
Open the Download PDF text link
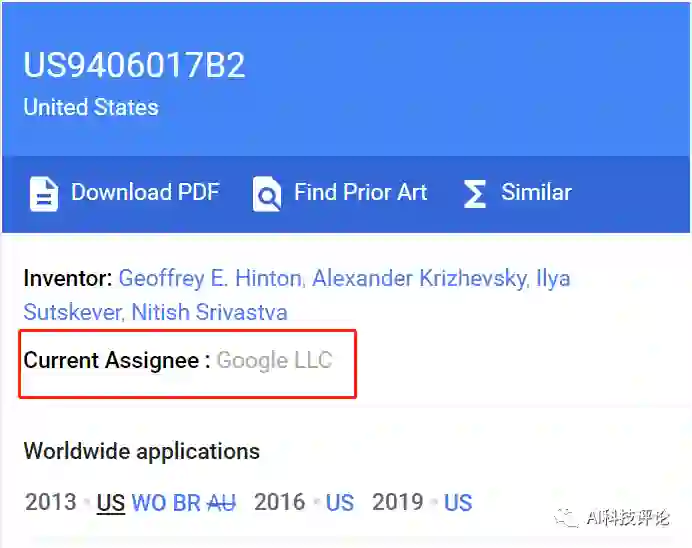pos(145,192)
